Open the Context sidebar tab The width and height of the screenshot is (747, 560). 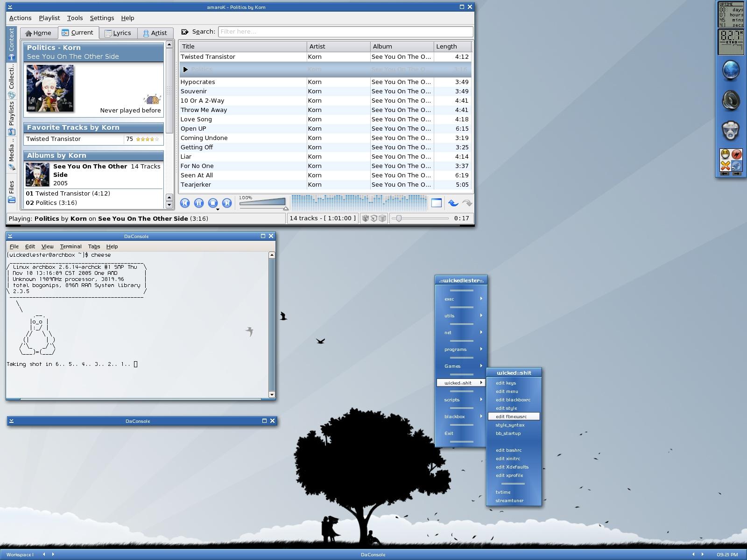pyautogui.click(x=12, y=44)
